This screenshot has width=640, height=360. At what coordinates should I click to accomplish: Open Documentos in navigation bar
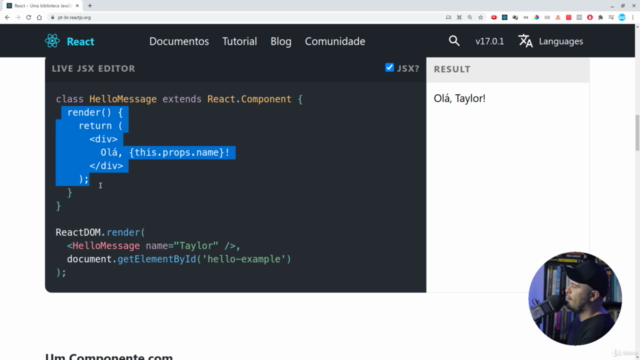(x=179, y=41)
